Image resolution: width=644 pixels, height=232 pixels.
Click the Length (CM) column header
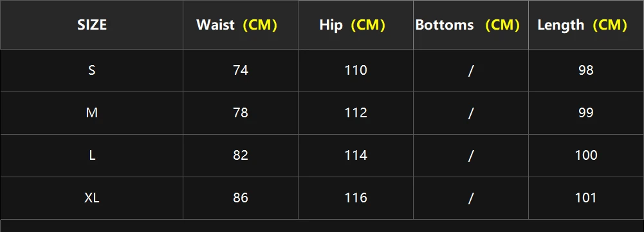tap(586, 24)
